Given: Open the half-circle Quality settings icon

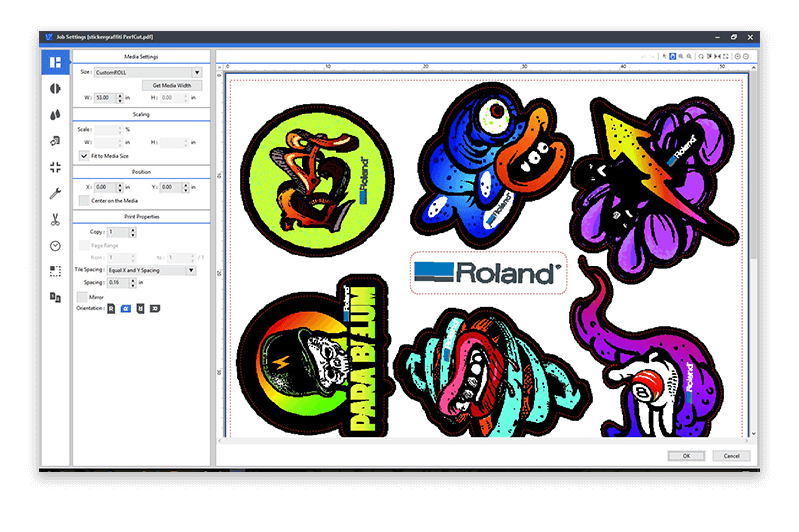Looking at the screenshot, I should [54, 88].
